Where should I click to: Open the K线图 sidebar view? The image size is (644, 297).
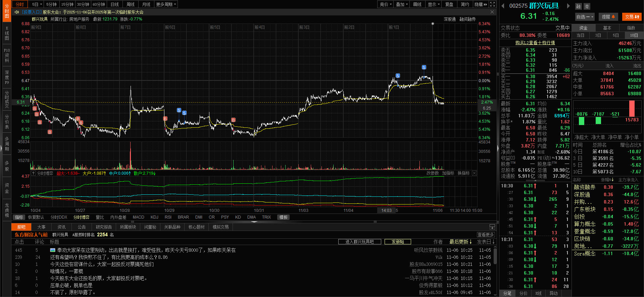tap(7, 34)
